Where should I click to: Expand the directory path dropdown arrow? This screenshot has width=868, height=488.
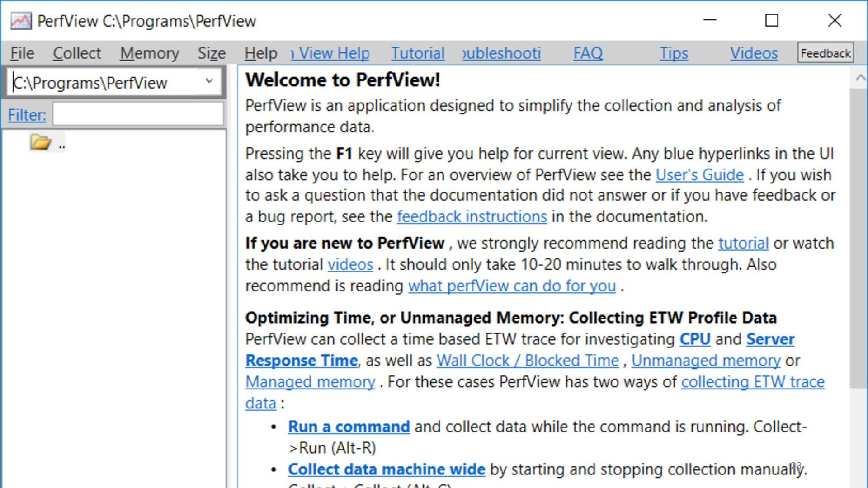pyautogui.click(x=209, y=81)
